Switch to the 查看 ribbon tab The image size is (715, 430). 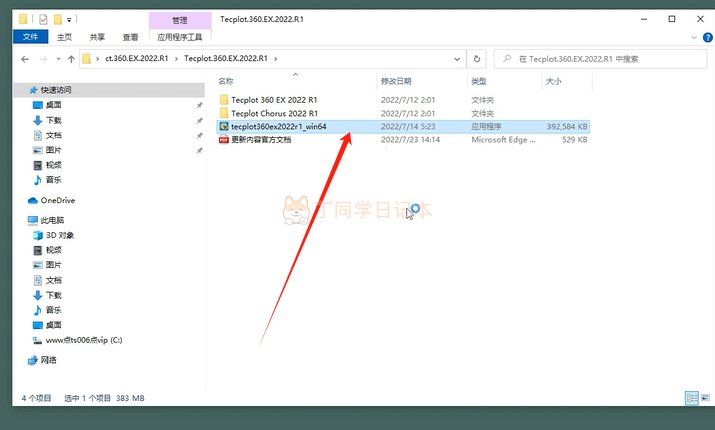coord(129,37)
